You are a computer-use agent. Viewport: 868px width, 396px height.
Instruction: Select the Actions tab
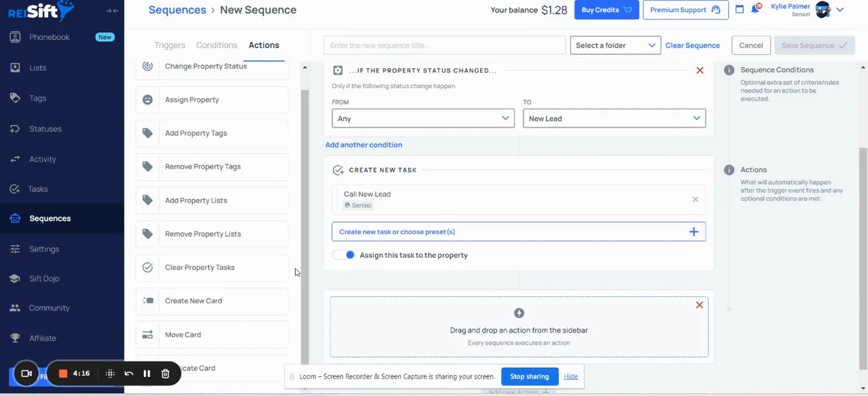tap(264, 45)
